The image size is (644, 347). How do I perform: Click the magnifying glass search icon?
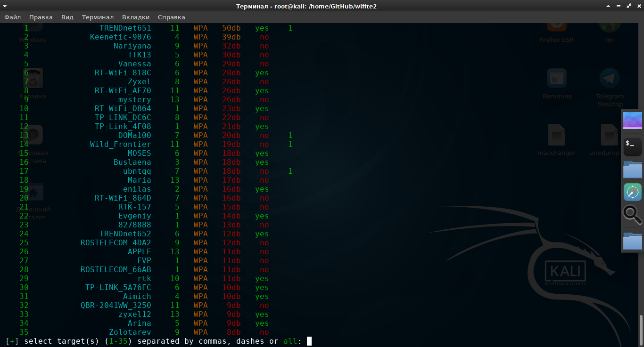coord(632,215)
